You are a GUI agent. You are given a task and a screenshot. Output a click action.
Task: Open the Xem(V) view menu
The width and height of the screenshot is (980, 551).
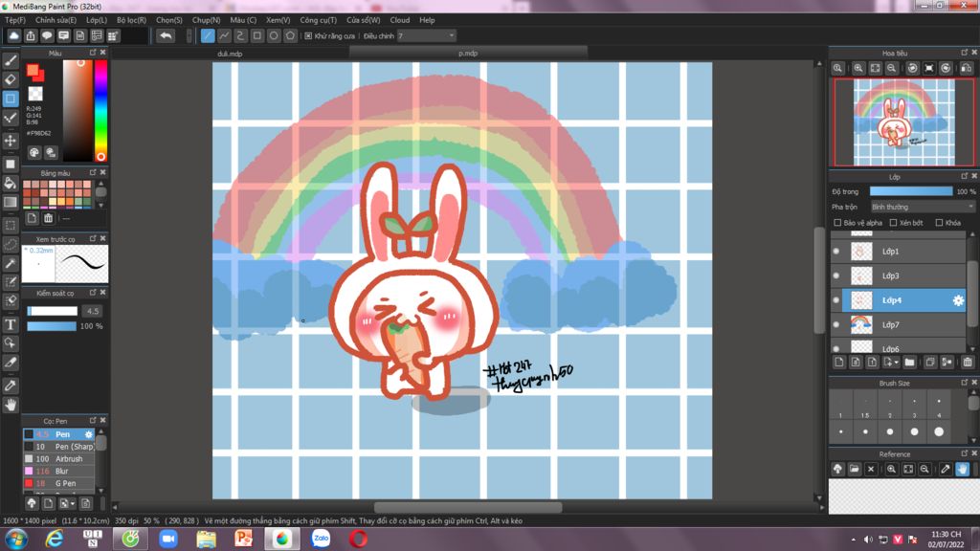point(278,20)
